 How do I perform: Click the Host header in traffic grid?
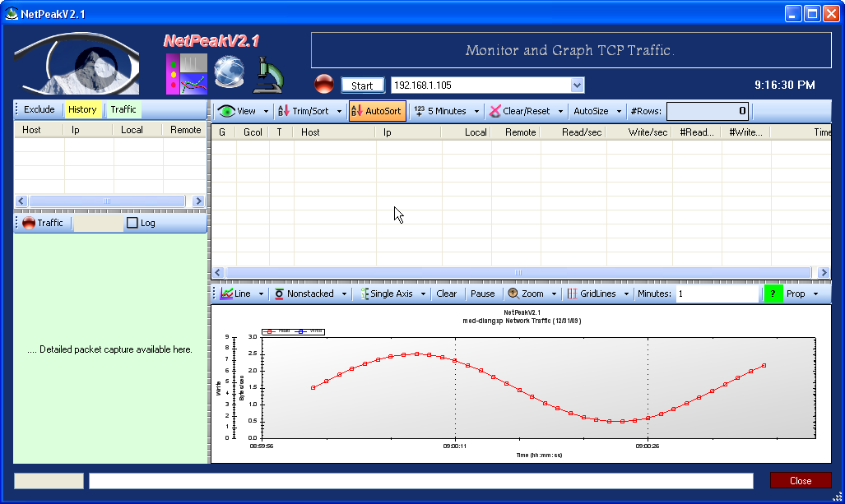point(334,132)
